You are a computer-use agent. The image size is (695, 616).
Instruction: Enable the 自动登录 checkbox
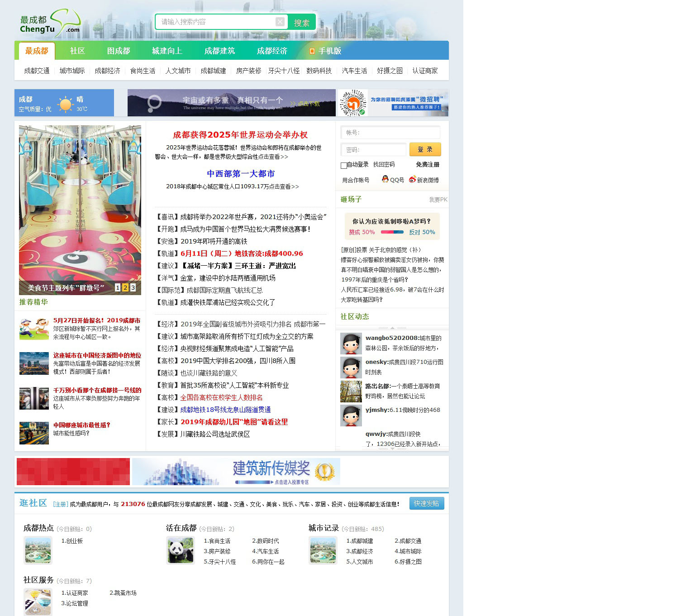click(344, 165)
